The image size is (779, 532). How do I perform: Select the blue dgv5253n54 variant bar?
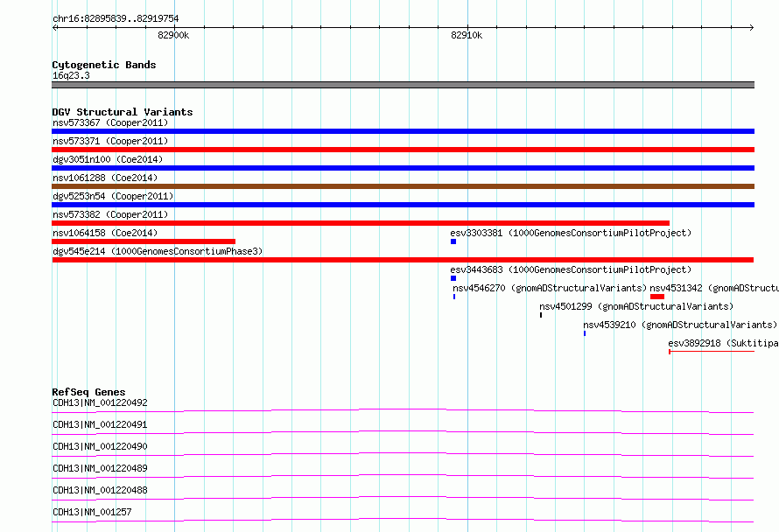point(403,205)
